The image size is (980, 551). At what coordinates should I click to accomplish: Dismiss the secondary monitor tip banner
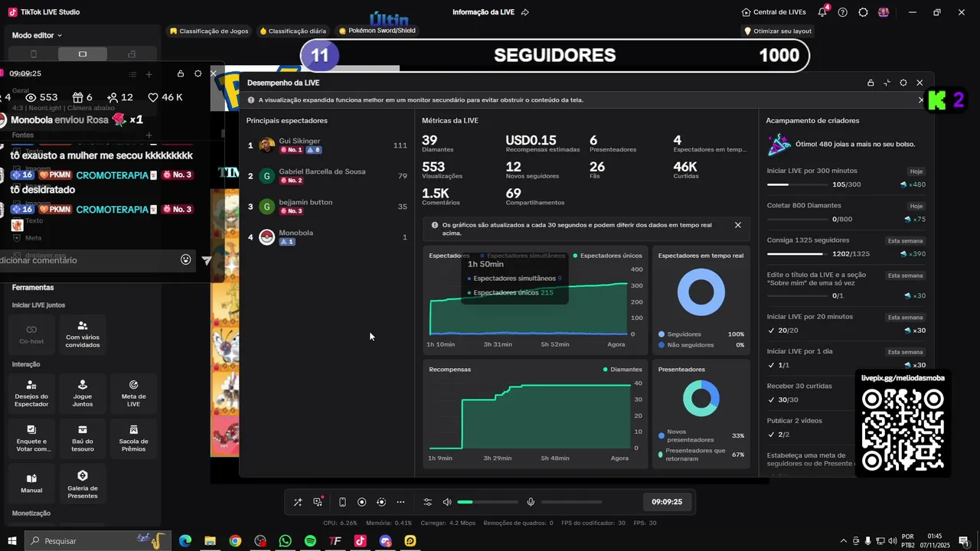click(x=921, y=99)
